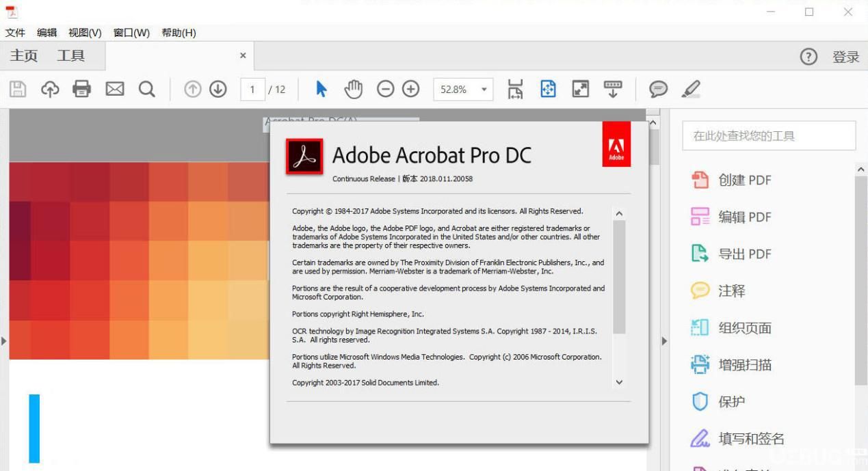
Task: Enter full screen mode icon
Action: [581, 89]
